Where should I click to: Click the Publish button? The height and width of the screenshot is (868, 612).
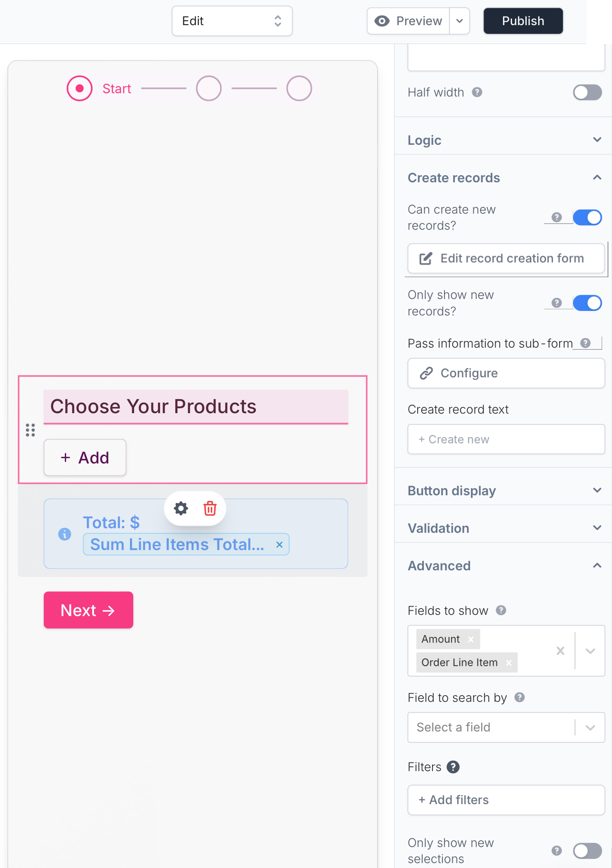523,21
